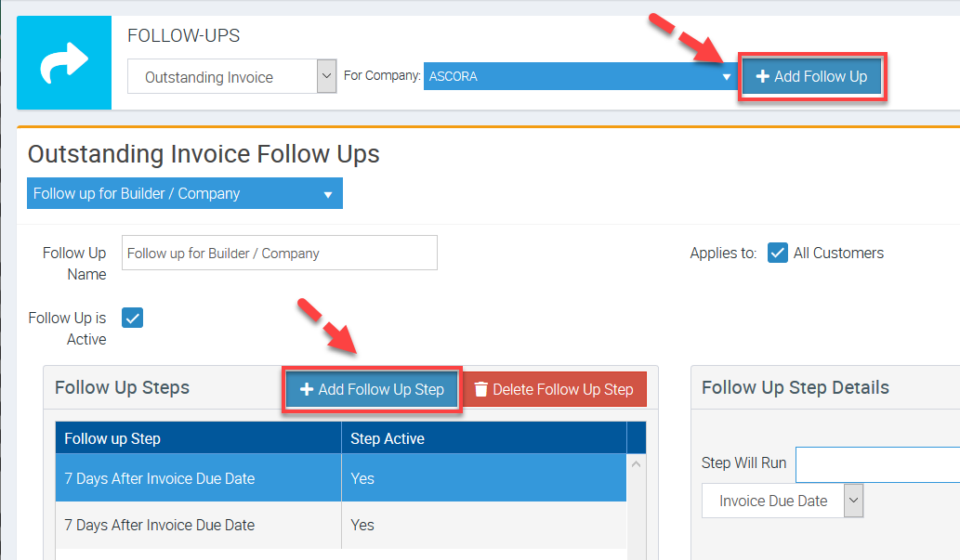Click the plus icon on Add Follow Up

(762, 76)
